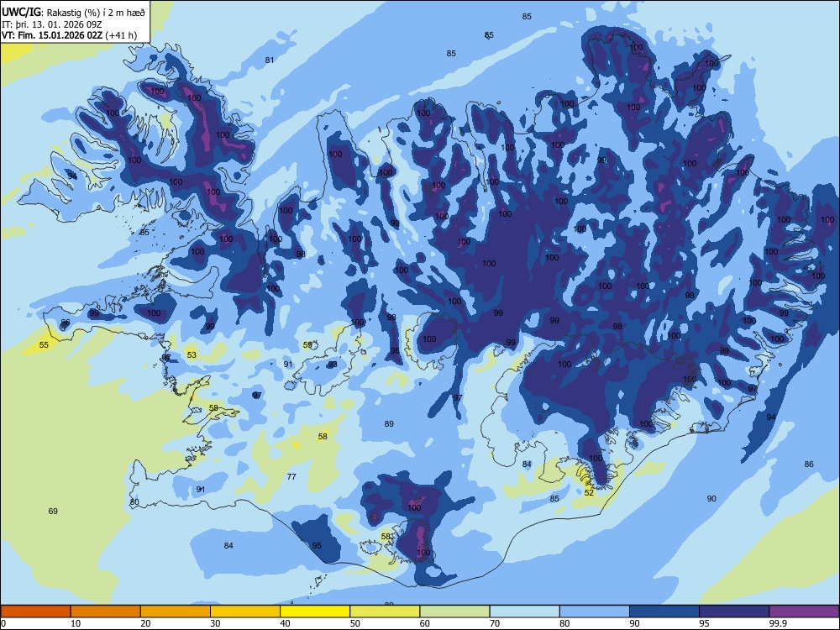Click the '81' humidity value on the map
The height and width of the screenshot is (630, 840).
[x=270, y=60]
